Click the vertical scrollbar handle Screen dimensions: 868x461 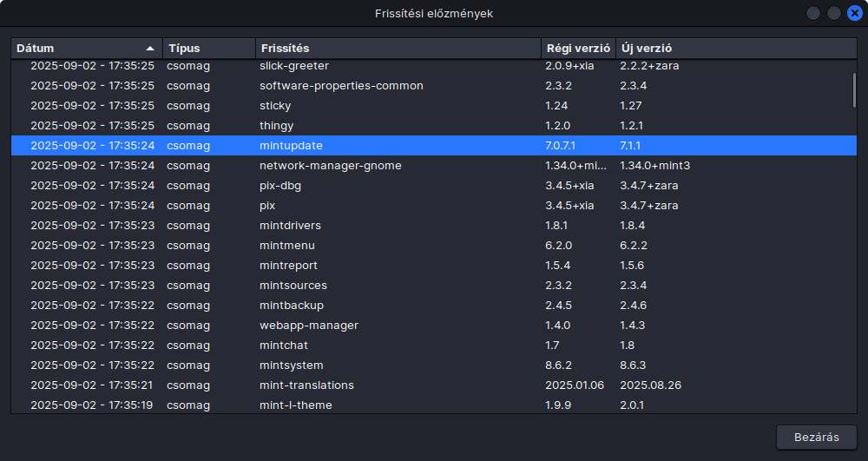tap(854, 89)
